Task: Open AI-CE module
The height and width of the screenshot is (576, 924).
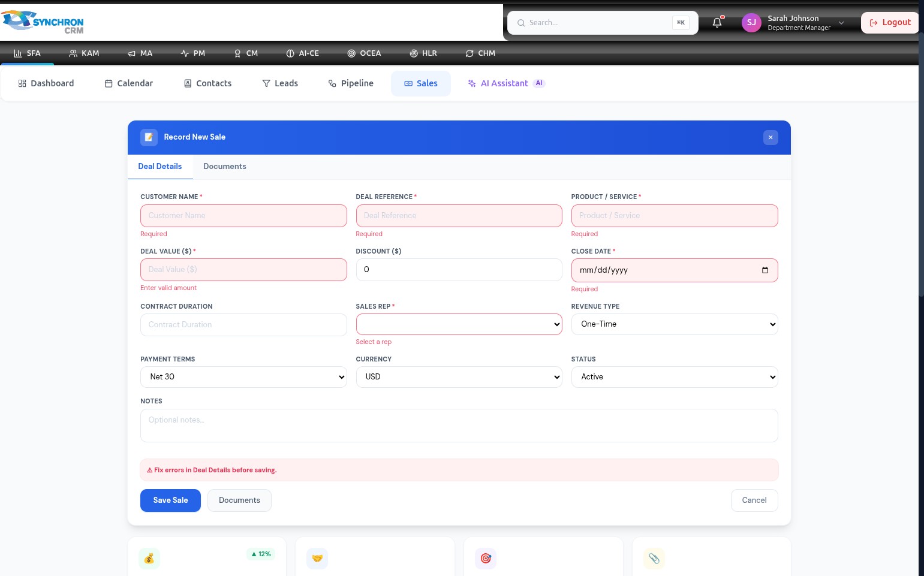Action: (302, 53)
